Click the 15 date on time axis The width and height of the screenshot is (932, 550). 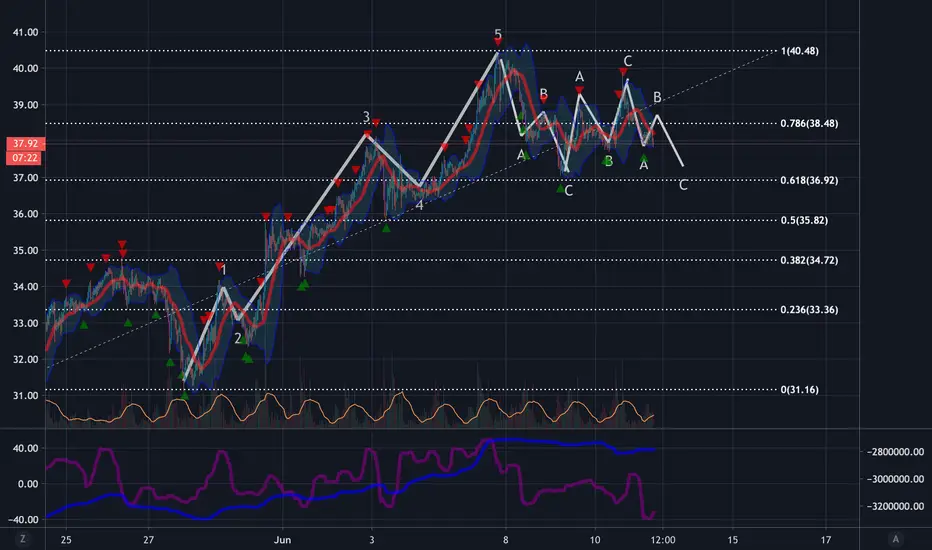(733, 540)
